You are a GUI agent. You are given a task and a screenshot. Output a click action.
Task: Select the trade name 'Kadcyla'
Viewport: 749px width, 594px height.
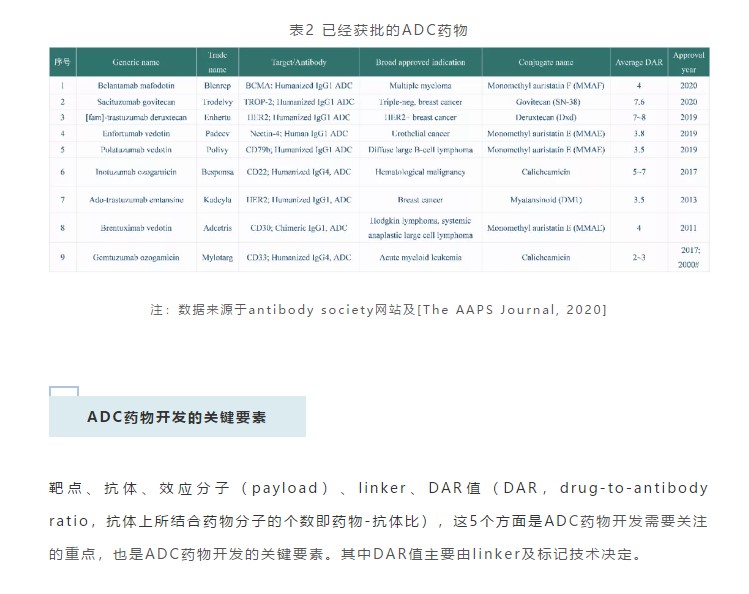point(217,200)
